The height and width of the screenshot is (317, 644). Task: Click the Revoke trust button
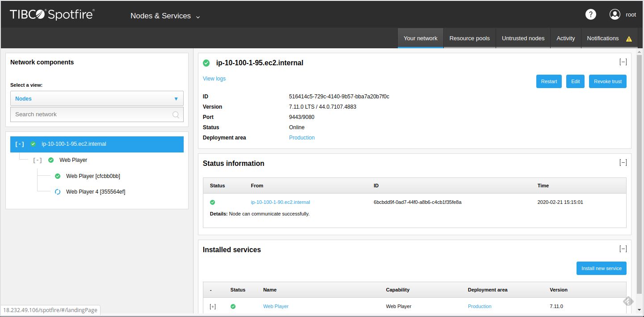point(608,81)
